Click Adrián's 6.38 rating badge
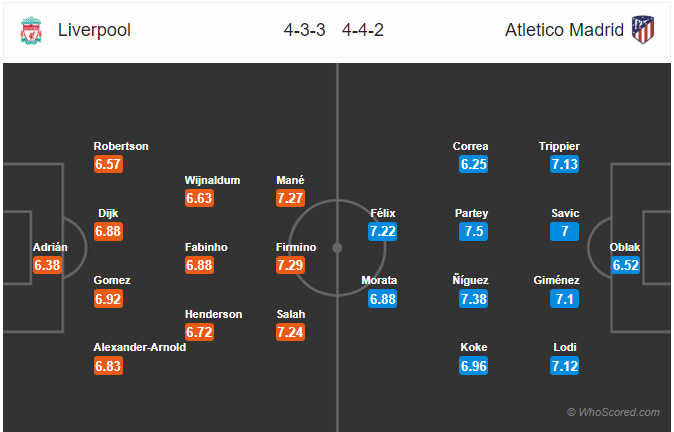This screenshot has width=674, height=432. [x=47, y=265]
